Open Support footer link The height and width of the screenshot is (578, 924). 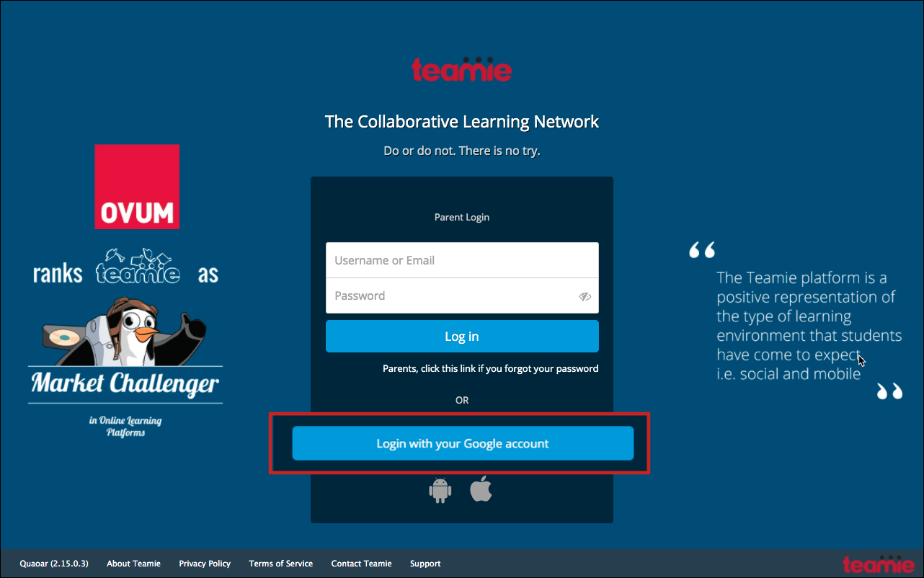click(425, 564)
